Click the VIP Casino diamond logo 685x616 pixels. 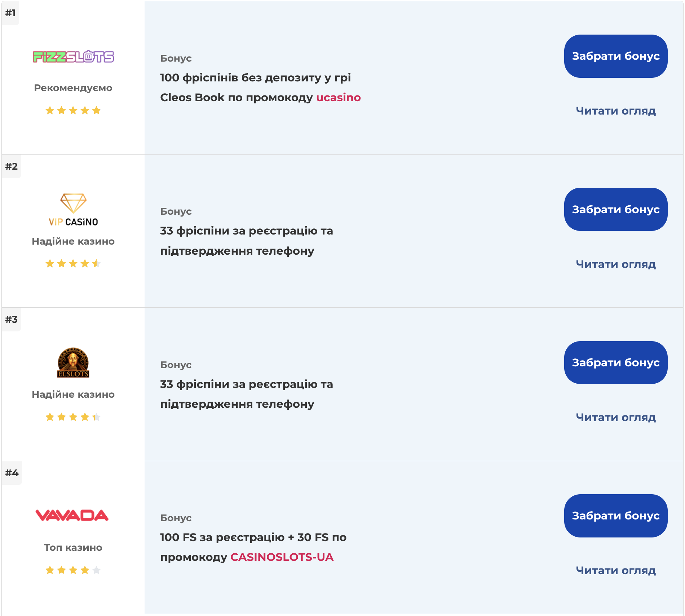coord(73,210)
